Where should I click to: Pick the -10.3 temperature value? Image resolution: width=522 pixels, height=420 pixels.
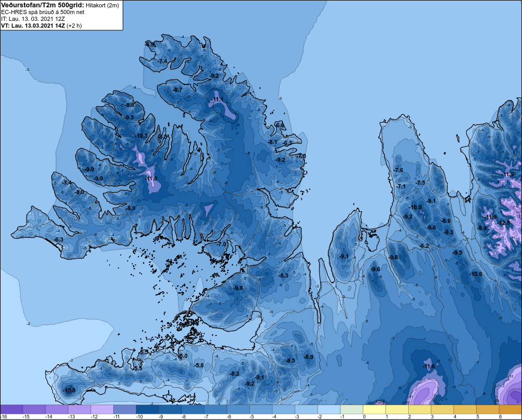(141, 136)
